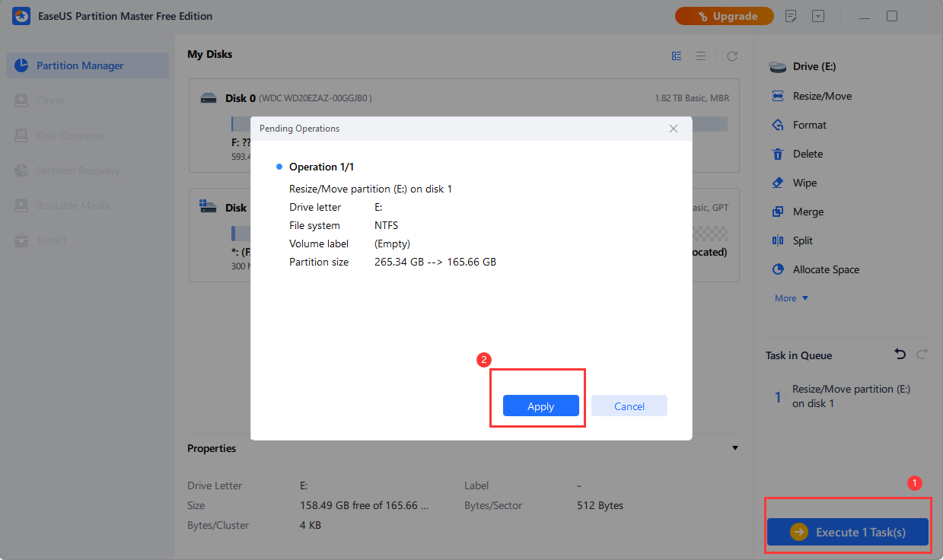This screenshot has width=943, height=560.
Task: Click Execute 1 Task(s) button
Action: 848,532
